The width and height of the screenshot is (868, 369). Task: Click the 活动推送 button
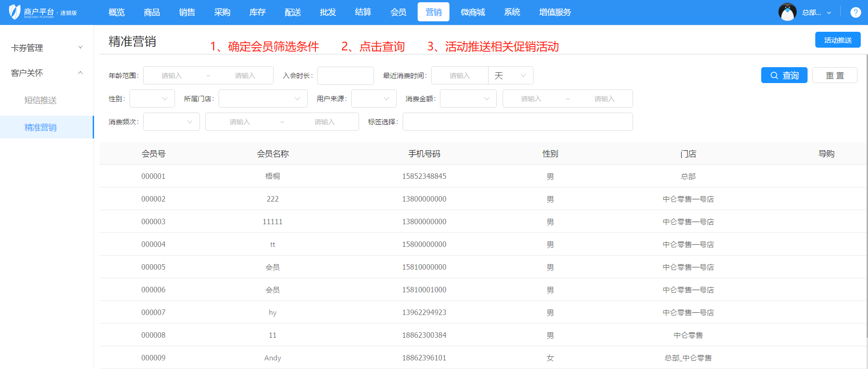pos(838,40)
